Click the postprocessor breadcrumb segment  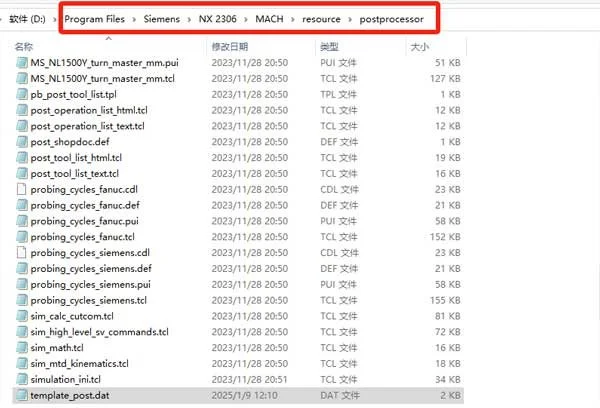pos(391,19)
